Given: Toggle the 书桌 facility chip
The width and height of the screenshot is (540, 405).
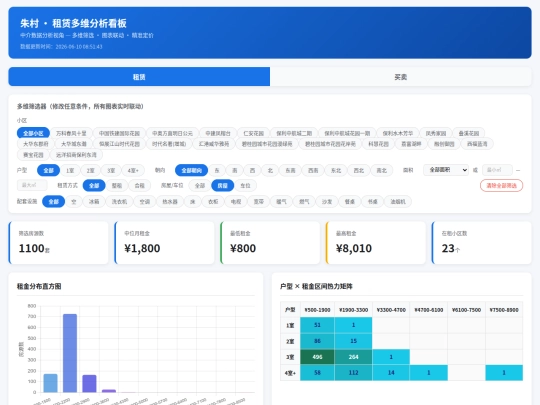Looking at the screenshot, I should 372,201.
